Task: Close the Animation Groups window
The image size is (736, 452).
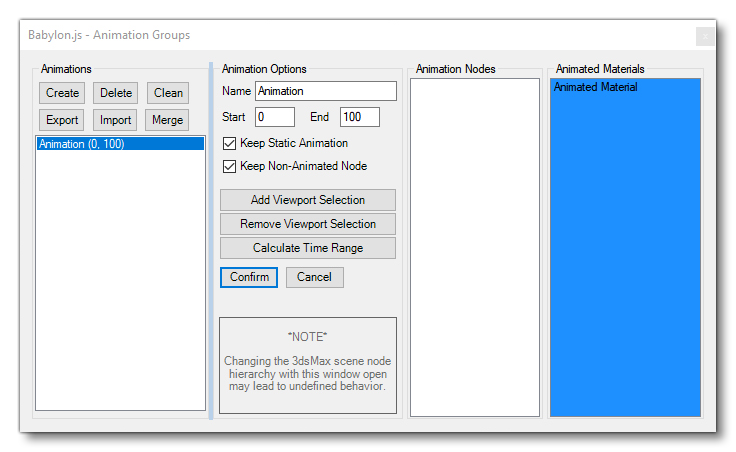Action: point(705,36)
